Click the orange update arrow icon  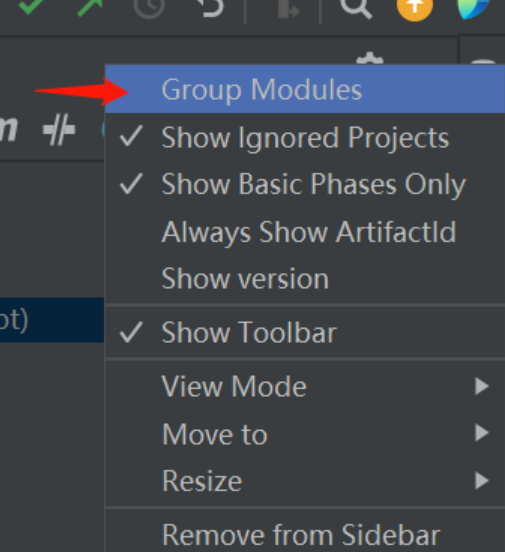[x=414, y=8]
